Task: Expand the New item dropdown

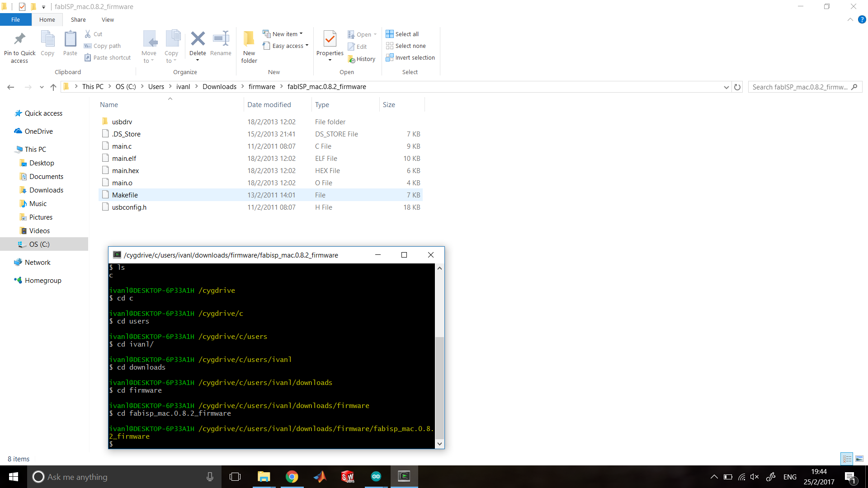Action: (x=301, y=34)
